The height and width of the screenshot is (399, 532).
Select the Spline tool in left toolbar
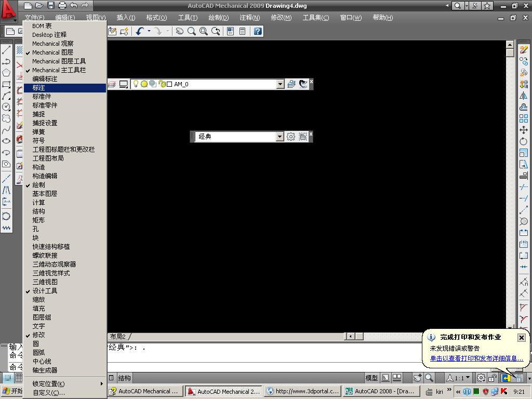[x=6, y=130]
